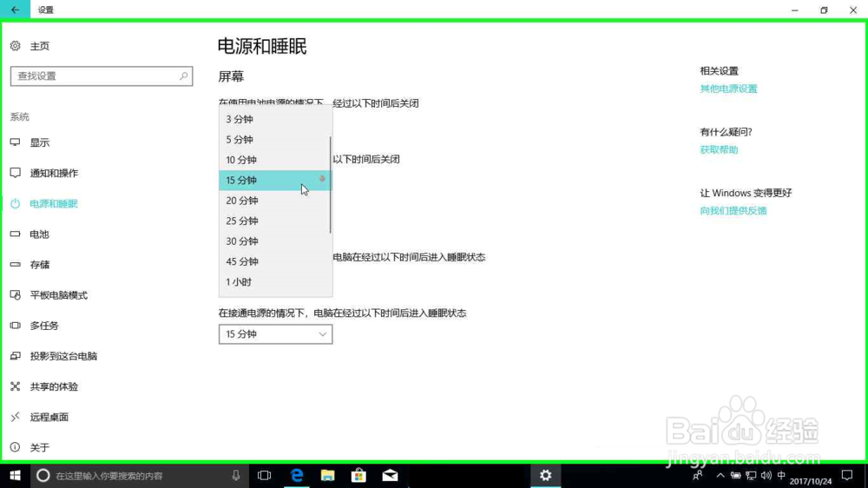Launch Microsoft Edge from taskbar
Screen dimensions: 868x488
point(297,475)
